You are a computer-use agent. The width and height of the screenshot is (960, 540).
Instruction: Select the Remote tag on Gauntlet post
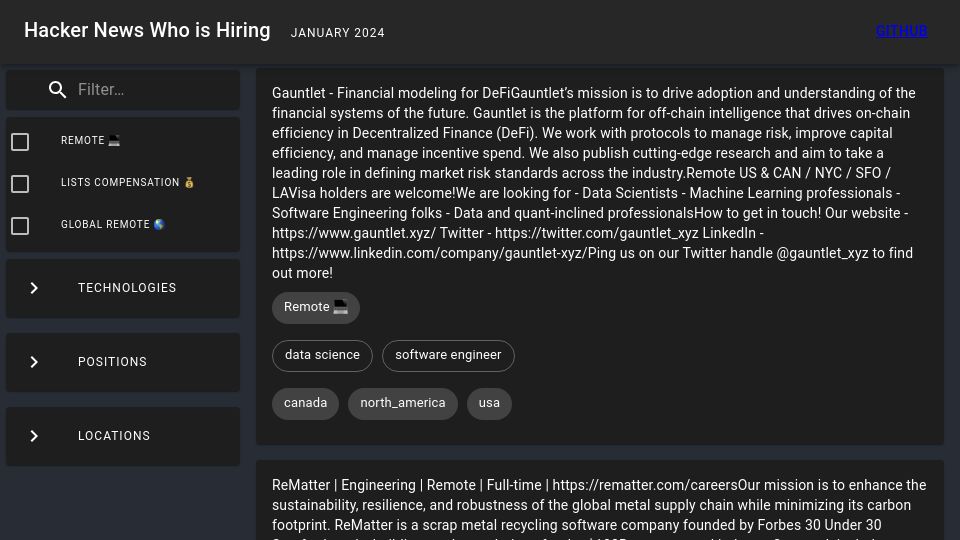point(315,307)
